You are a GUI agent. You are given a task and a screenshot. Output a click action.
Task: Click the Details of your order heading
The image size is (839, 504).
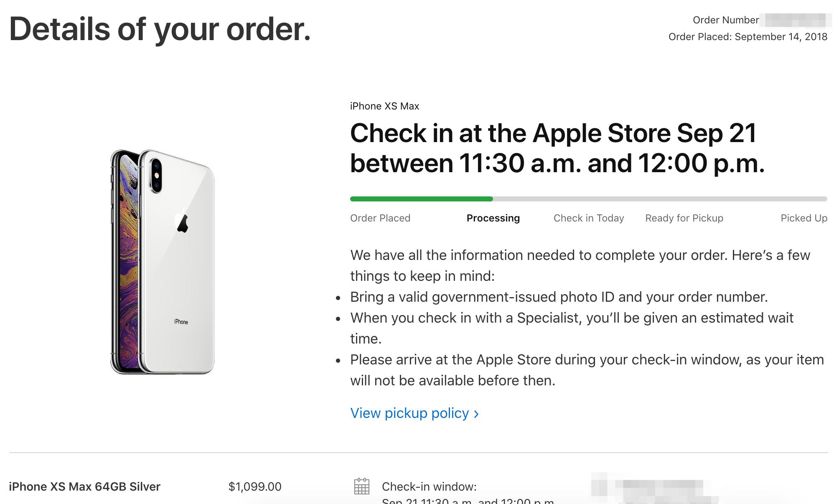(x=160, y=29)
